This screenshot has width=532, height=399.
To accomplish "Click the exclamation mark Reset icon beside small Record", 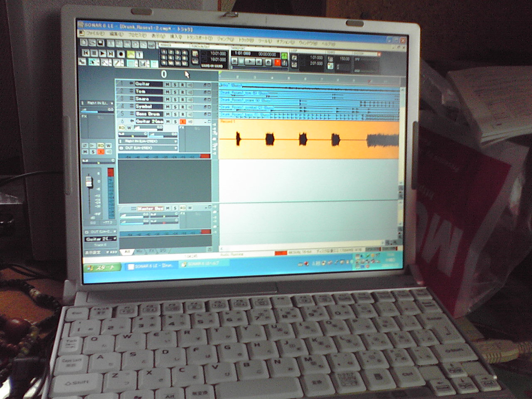I will click(x=139, y=54).
